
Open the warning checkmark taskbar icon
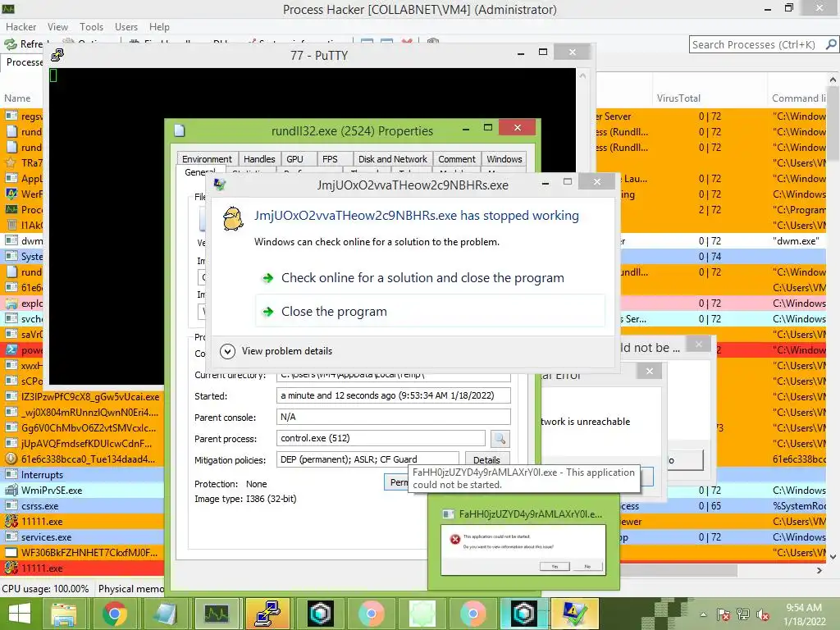coord(573,614)
